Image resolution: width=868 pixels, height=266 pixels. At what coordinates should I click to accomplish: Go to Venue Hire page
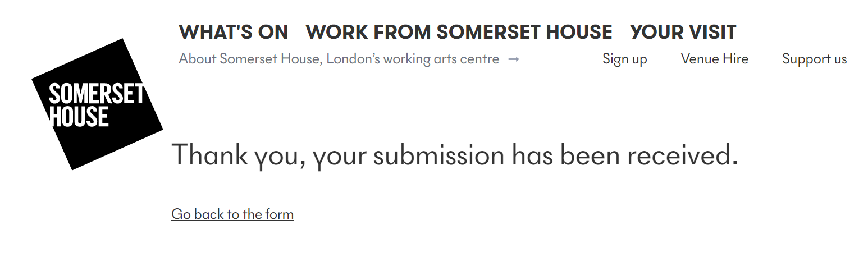pyautogui.click(x=714, y=59)
